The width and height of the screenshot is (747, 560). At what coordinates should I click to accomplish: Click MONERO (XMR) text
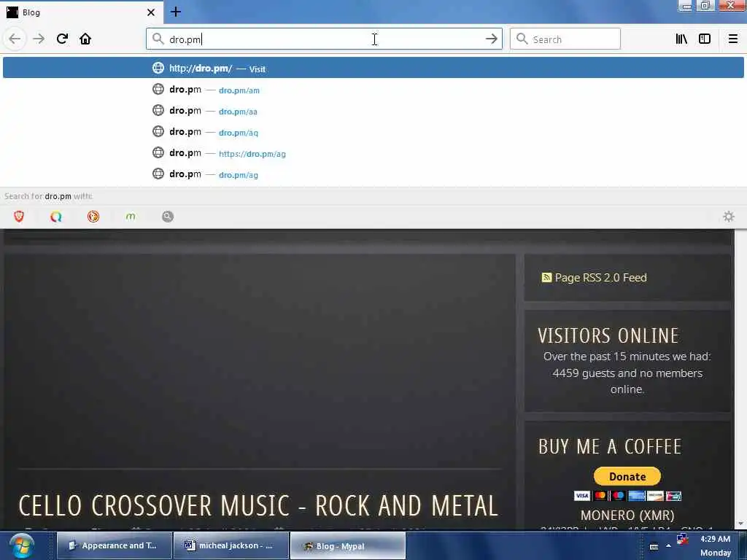pyautogui.click(x=627, y=516)
